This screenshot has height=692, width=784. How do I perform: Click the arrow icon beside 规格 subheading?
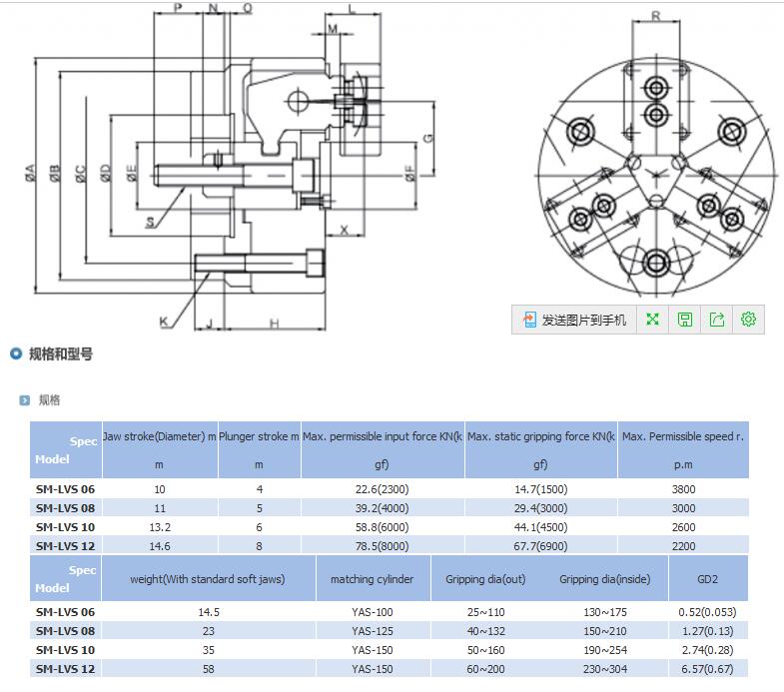coord(25,400)
